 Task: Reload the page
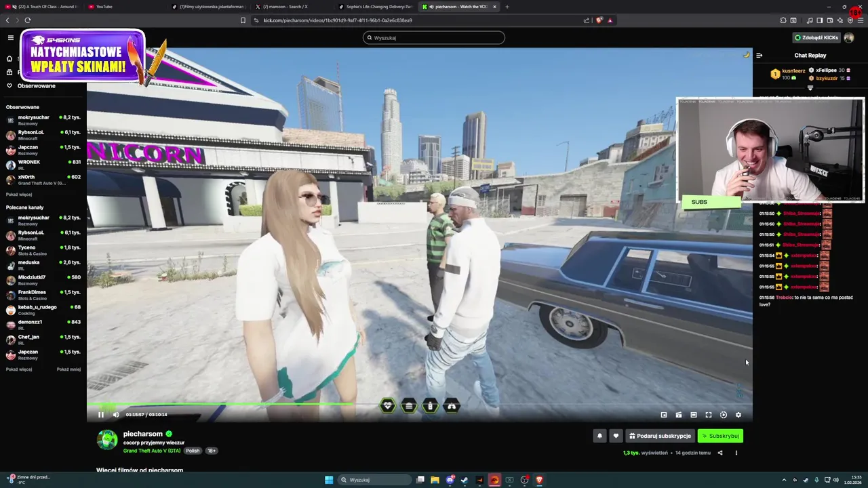[28, 20]
